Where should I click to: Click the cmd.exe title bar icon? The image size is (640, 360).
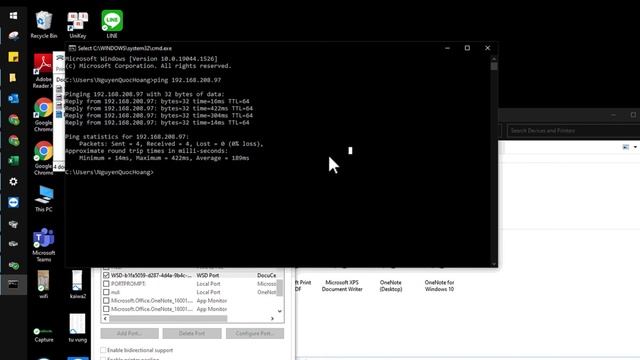(x=72, y=48)
